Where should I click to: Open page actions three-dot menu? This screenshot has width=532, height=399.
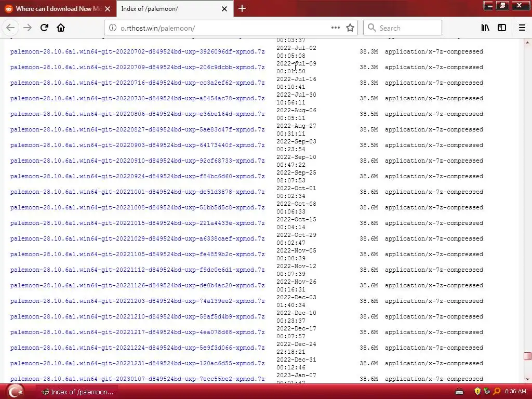[x=335, y=28]
